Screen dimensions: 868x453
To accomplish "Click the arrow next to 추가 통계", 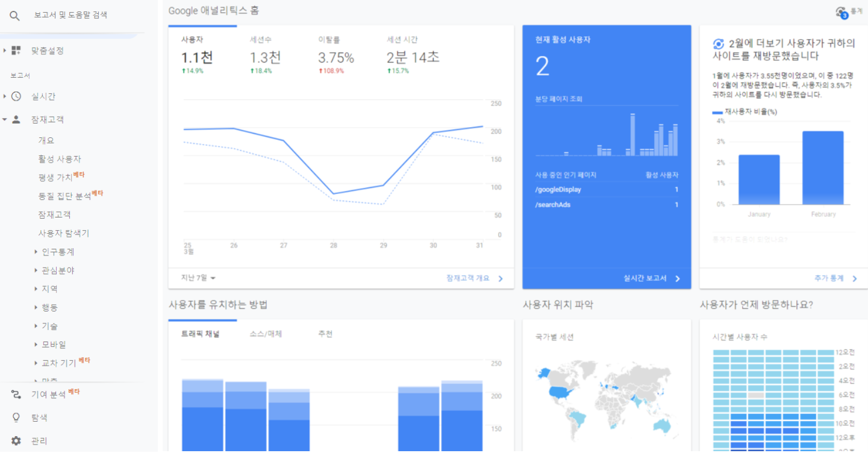I will 854,278.
